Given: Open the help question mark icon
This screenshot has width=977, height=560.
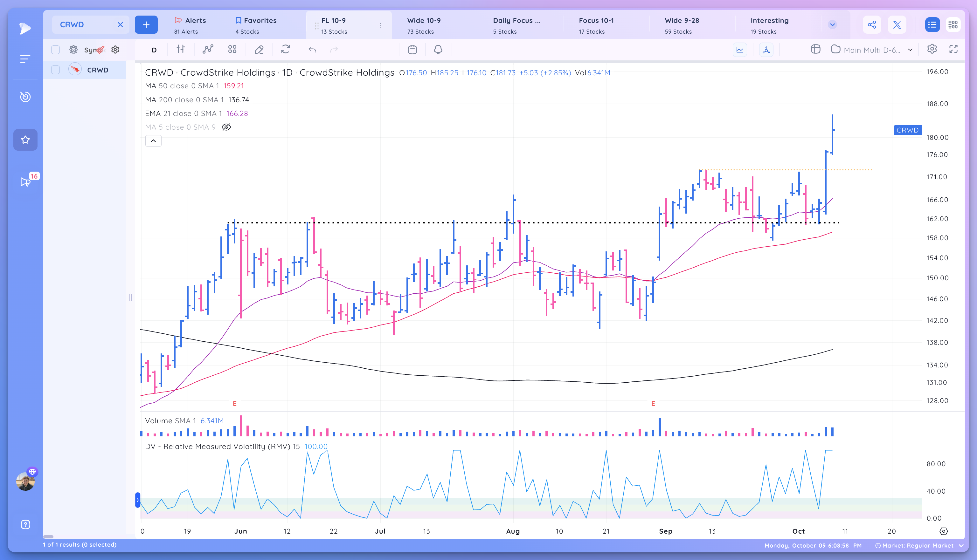Looking at the screenshot, I should click(25, 525).
